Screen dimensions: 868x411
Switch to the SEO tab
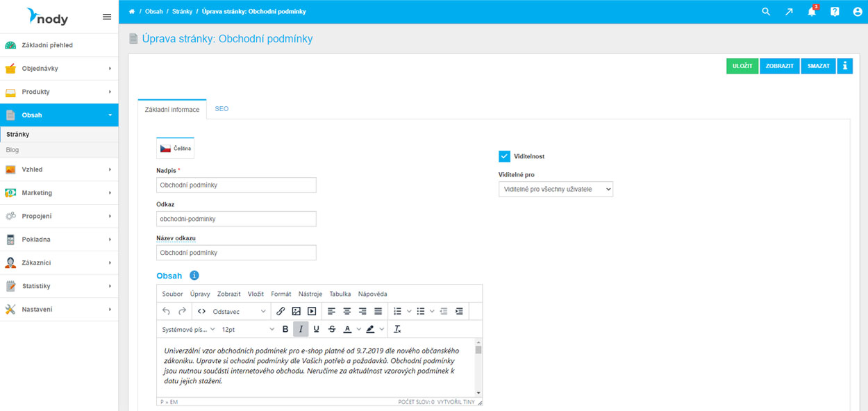(222, 109)
